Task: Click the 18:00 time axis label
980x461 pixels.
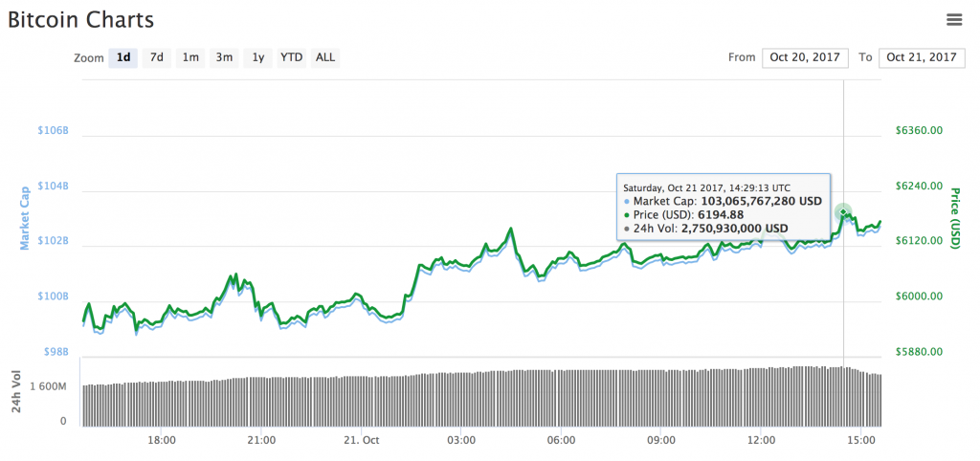Action: [x=161, y=440]
